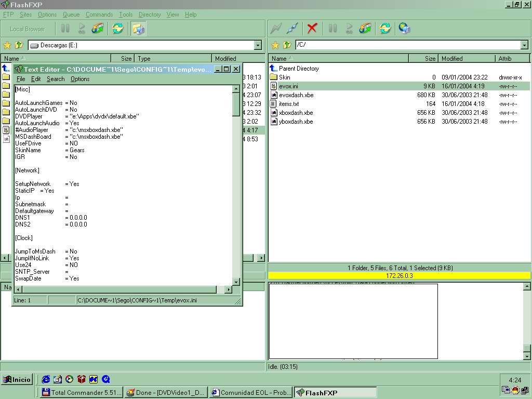Select yboxdash.xbe in remote list
This screenshot has height=399, width=532.
click(x=296, y=122)
